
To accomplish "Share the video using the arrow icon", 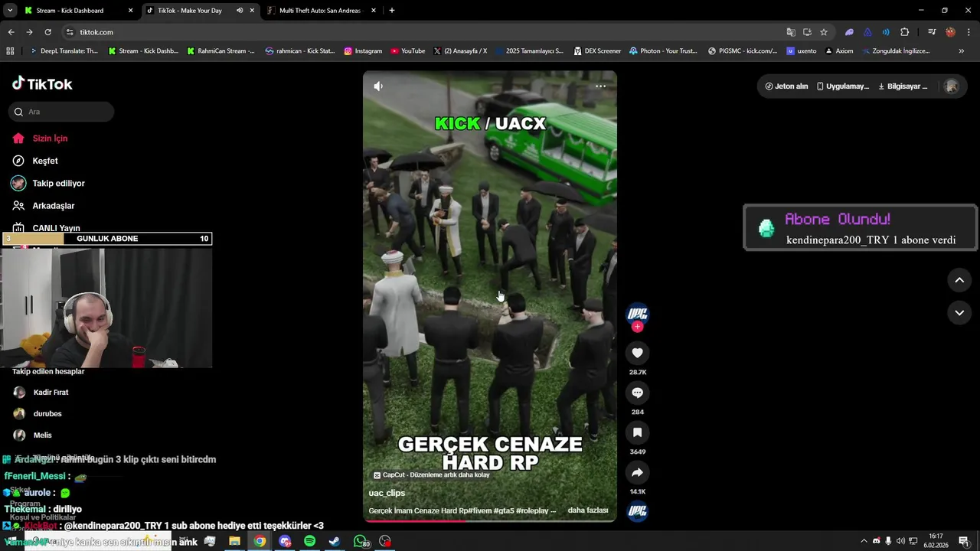I will coord(637,472).
